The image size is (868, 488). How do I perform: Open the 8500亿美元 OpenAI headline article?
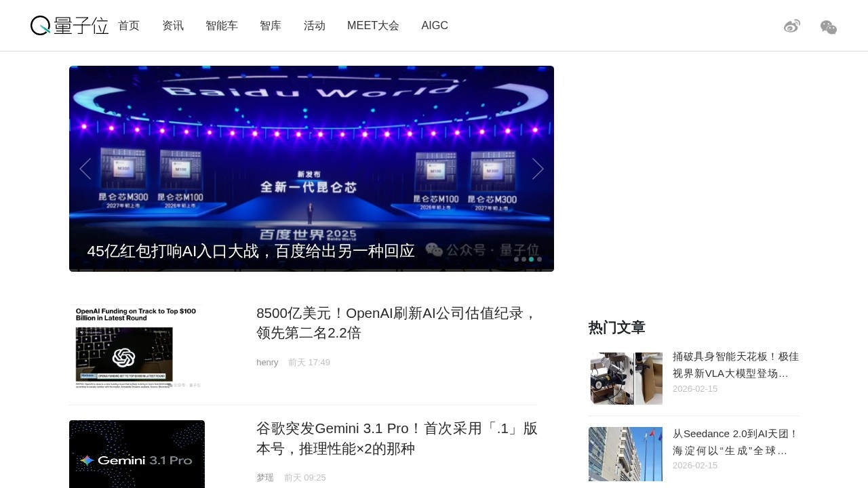click(395, 323)
